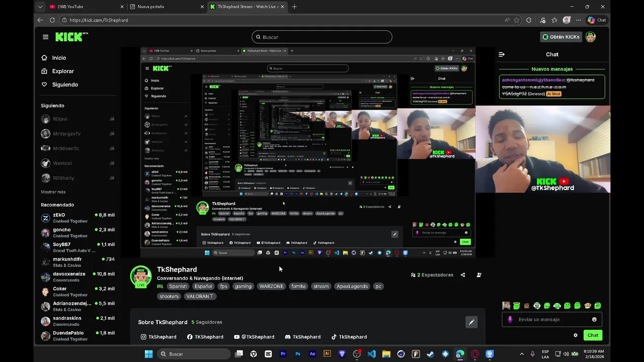Viewport: 644px width, 362px height.
Task: Open Explorar in the sidebar
Action: (63, 71)
